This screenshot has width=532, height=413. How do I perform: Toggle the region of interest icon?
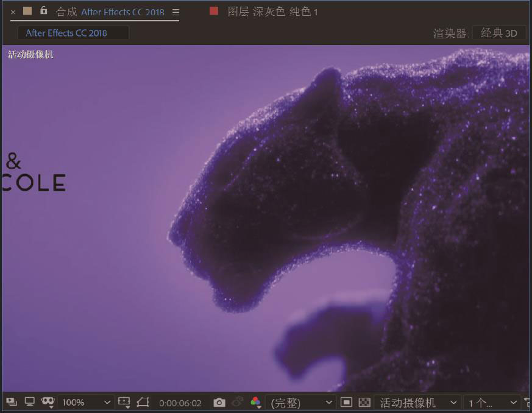click(x=346, y=402)
